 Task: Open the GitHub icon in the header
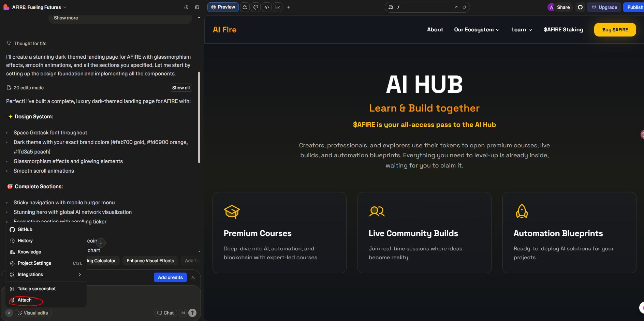(580, 7)
